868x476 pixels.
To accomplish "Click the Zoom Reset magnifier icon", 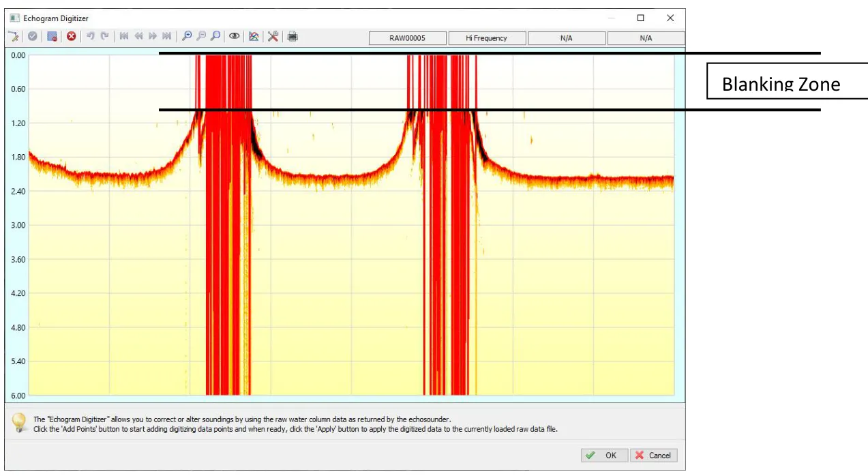I will coord(215,36).
